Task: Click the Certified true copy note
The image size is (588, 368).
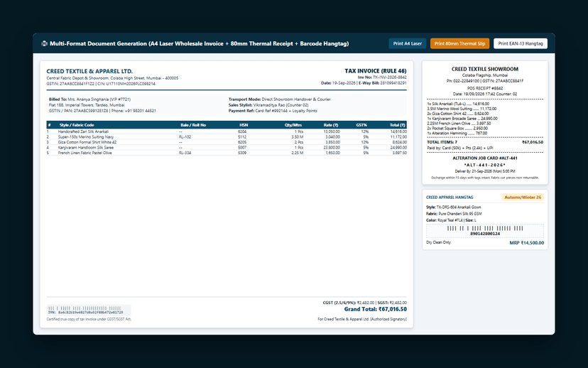Action: click(x=89, y=319)
